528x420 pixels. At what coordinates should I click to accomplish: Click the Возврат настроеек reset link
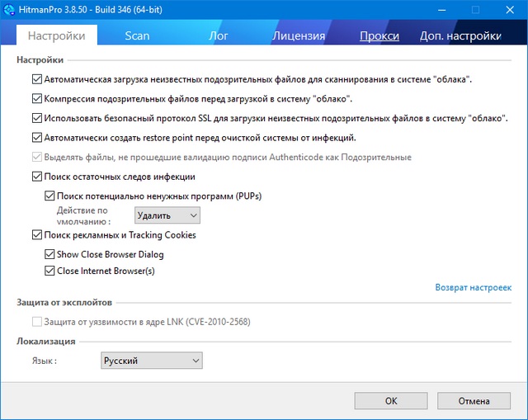pos(473,287)
